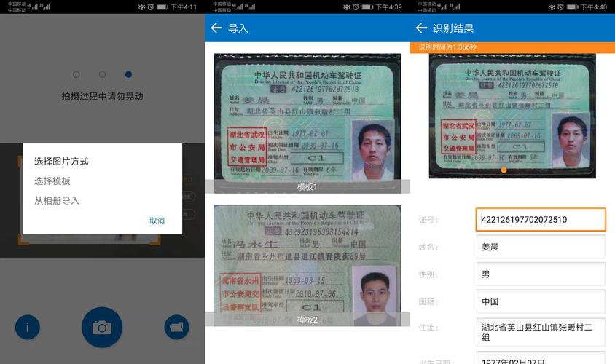The height and width of the screenshot is (364, 615).
Task: Choose 从相册导入 option
Action: [57, 200]
